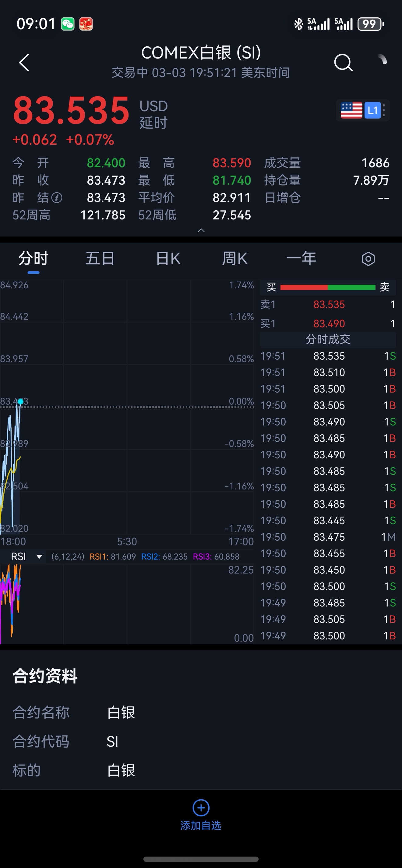Viewport: 402px width, 868px height.
Task: Tap the plus circle add icon
Action: tap(201, 808)
